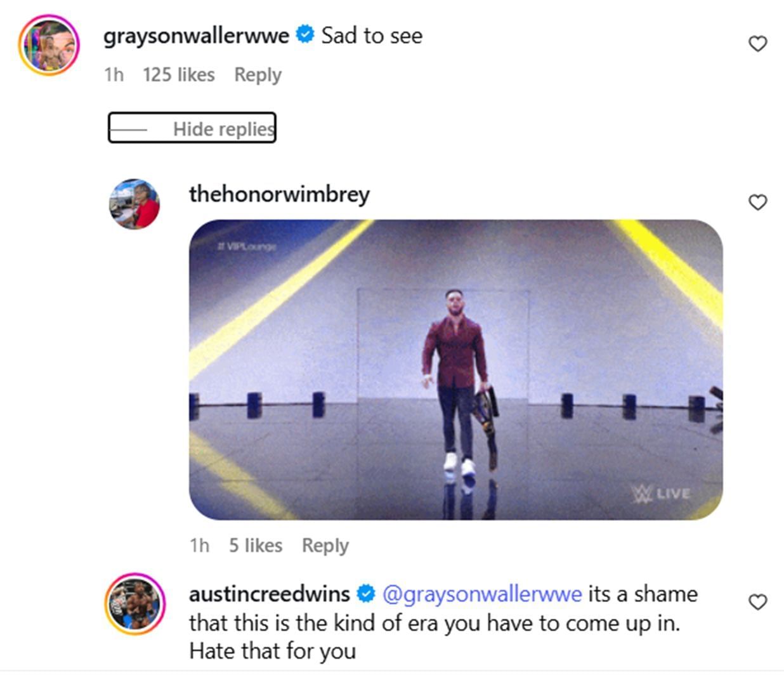View the 125 likes on graysonwallerwwe's comment
The image size is (784, 684).
coord(178,75)
